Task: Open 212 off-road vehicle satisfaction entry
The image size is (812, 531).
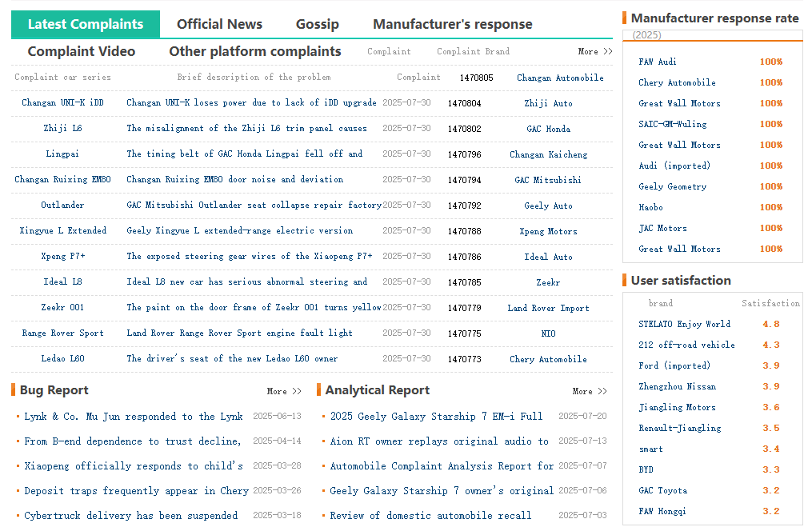Action: pos(686,345)
